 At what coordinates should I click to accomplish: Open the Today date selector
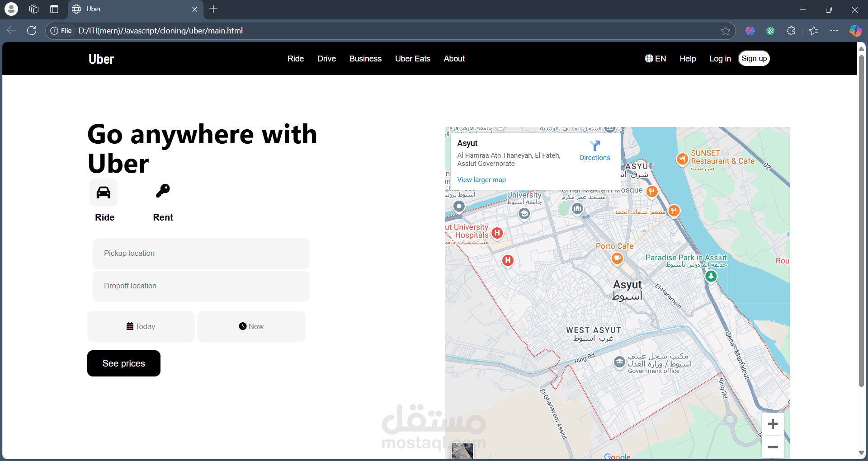click(141, 326)
